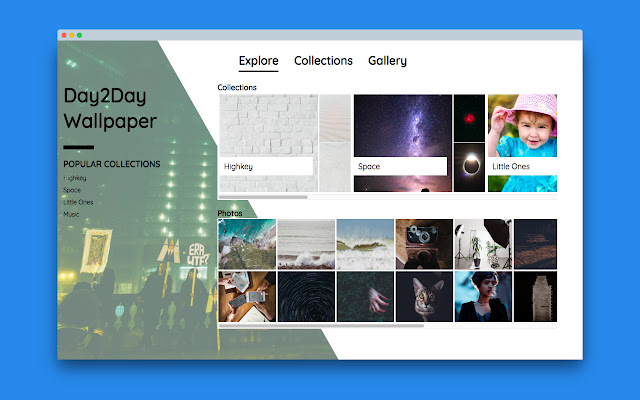Click the red dot image in Space collection
The image size is (640, 400).
click(x=469, y=118)
